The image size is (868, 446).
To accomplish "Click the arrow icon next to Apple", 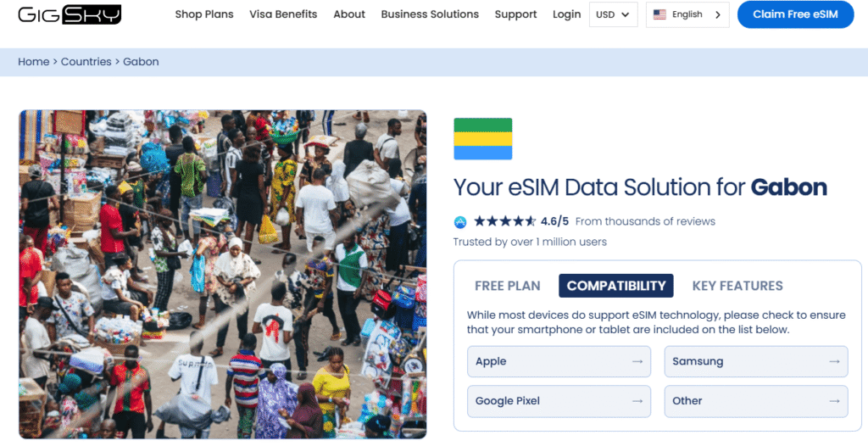I will coord(637,361).
